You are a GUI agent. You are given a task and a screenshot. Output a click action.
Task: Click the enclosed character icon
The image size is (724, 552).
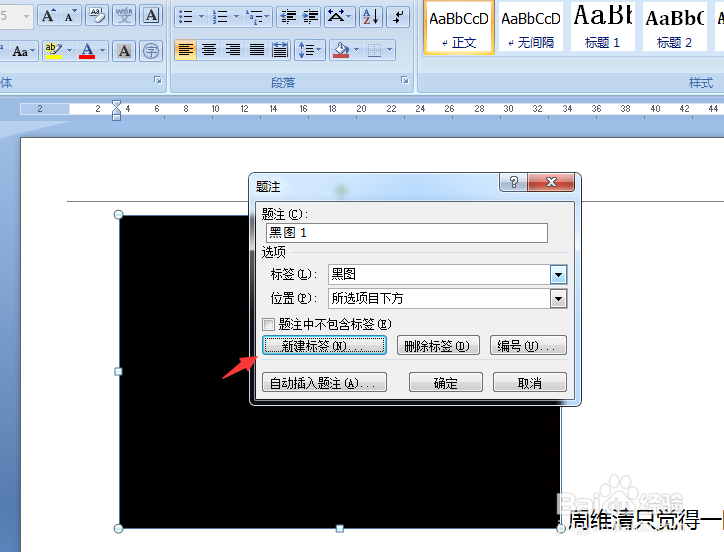151,51
